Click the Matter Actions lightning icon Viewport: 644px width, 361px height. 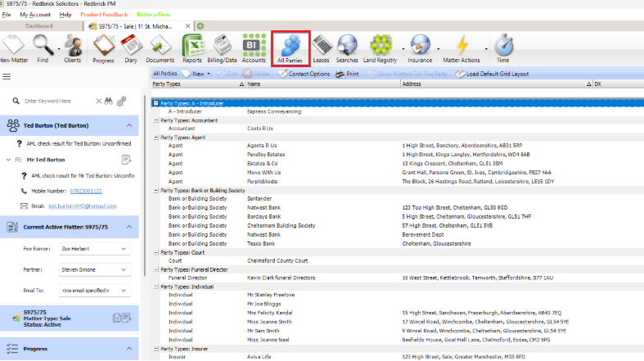pos(462,47)
